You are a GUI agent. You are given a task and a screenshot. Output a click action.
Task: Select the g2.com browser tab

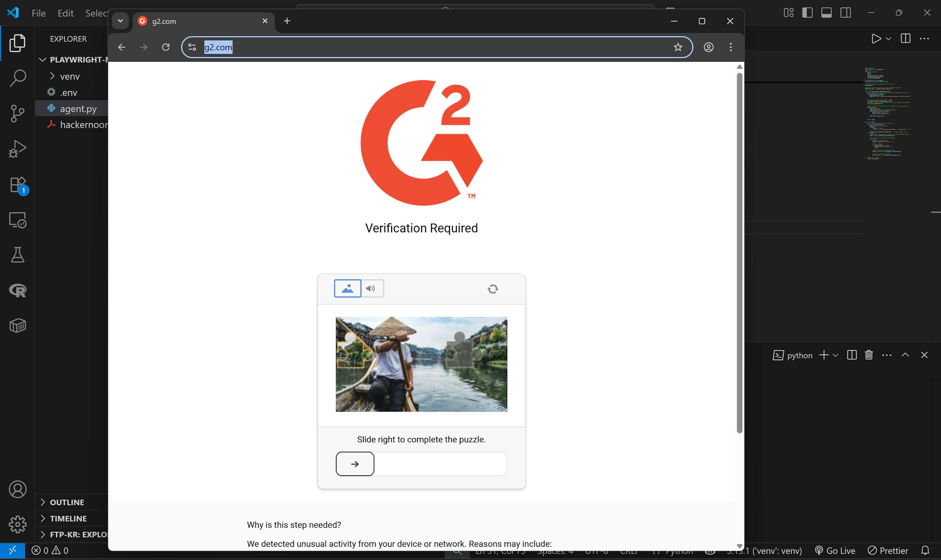coord(203,21)
